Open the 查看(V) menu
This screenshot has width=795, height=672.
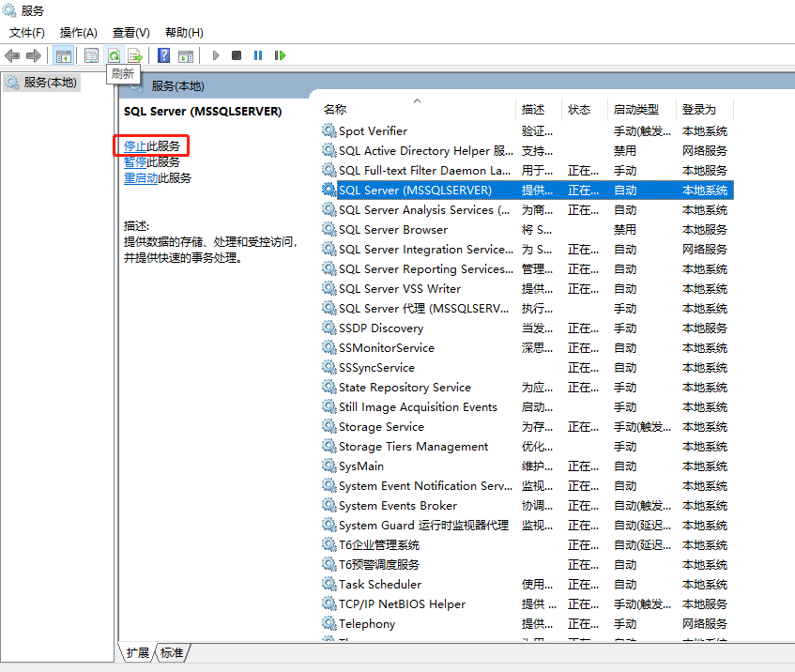pos(131,33)
